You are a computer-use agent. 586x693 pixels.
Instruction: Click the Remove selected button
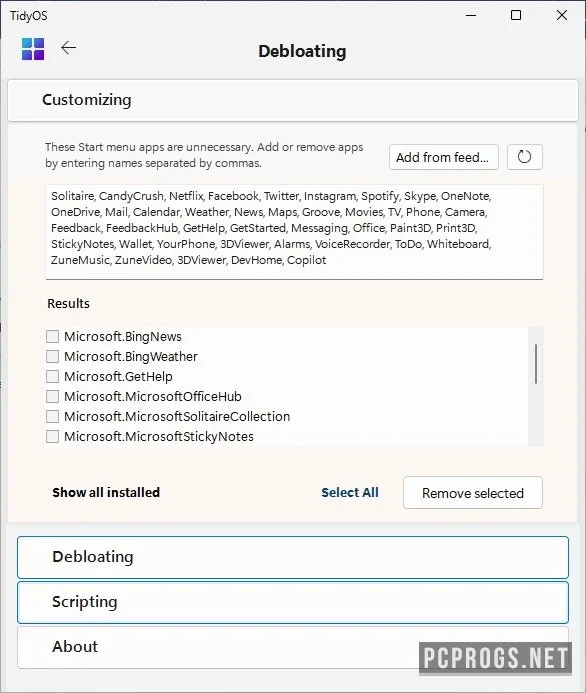click(472, 493)
